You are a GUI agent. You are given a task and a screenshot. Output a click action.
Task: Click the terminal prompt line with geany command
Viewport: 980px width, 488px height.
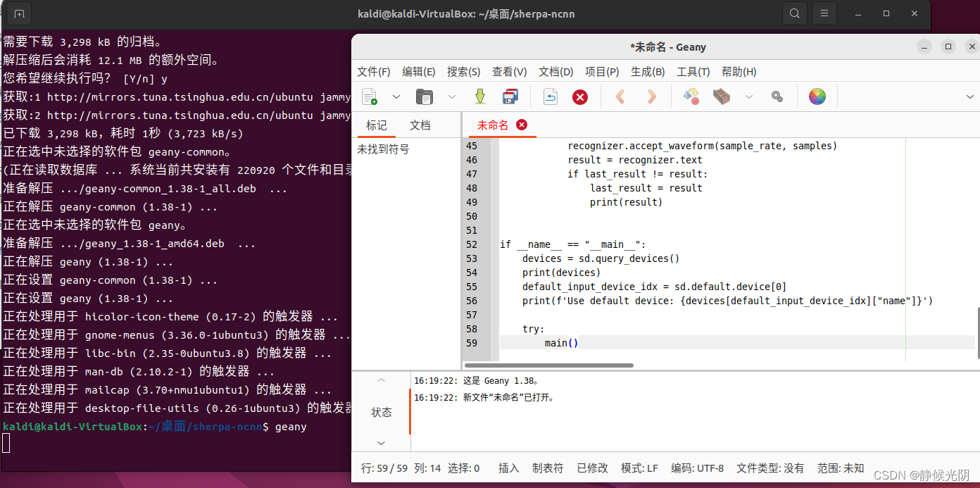tap(155, 427)
